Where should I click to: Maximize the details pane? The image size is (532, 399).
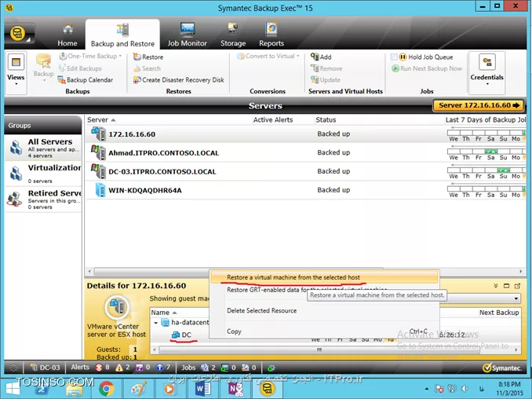click(x=507, y=286)
